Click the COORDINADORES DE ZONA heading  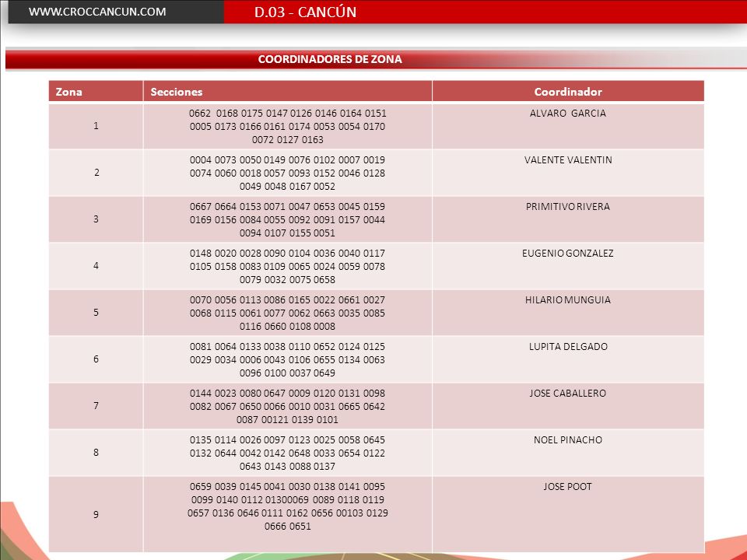(330, 59)
